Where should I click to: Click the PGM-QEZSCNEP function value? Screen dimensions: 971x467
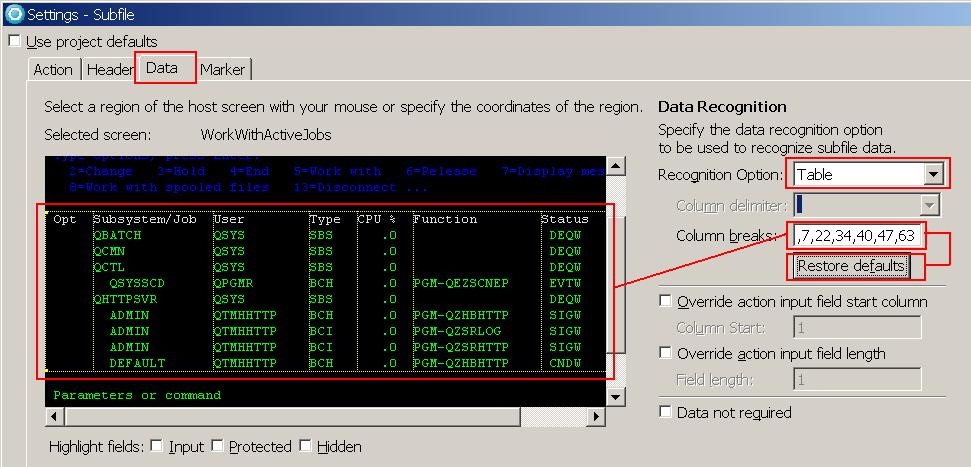click(461, 284)
